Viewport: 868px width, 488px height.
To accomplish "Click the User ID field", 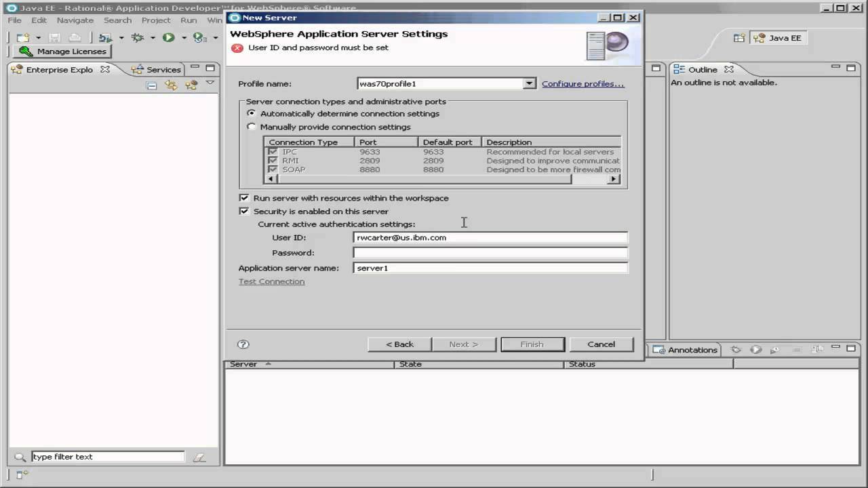I will (490, 237).
